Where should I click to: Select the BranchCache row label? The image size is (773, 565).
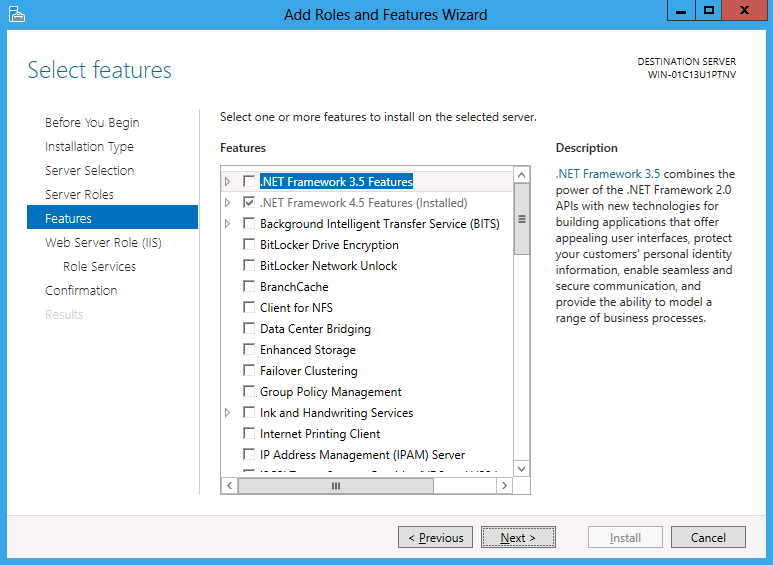294,287
